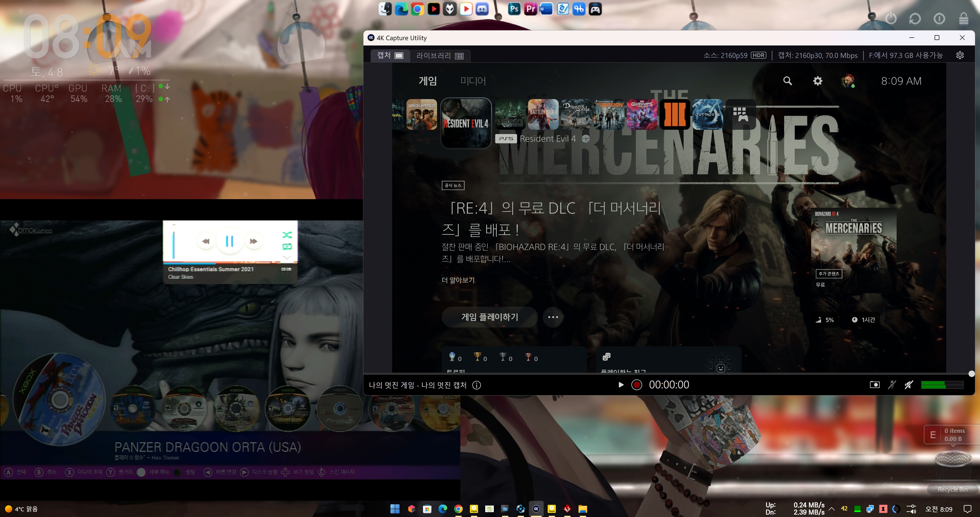This screenshot has height=517, width=980.
Task: Select The Division game tile
Action: coord(609,115)
